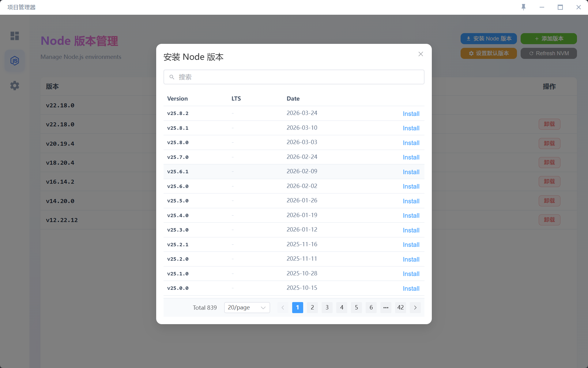
Task: Click the Date column header
Action: [293, 98]
